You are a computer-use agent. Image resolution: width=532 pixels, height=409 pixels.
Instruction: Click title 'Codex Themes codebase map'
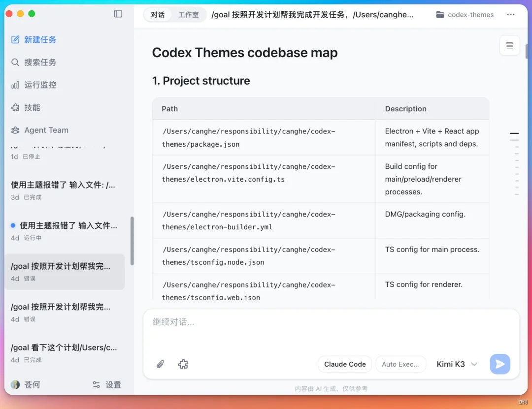point(245,53)
